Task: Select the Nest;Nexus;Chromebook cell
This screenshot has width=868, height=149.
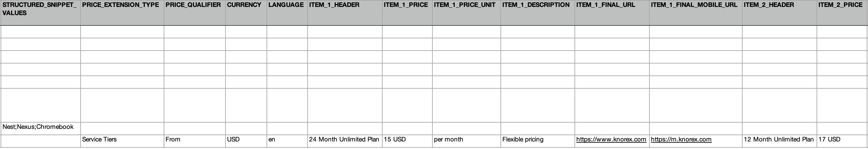Action: (x=38, y=127)
